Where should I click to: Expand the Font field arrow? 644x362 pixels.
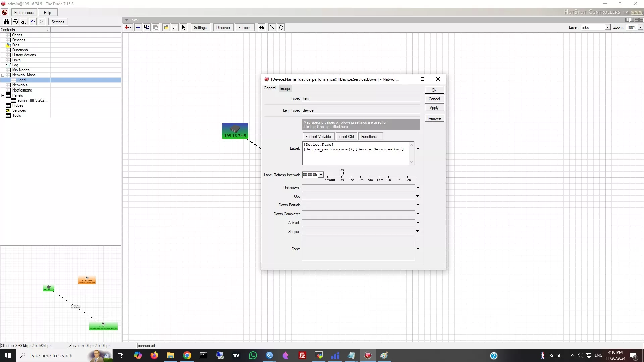pos(418,249)
